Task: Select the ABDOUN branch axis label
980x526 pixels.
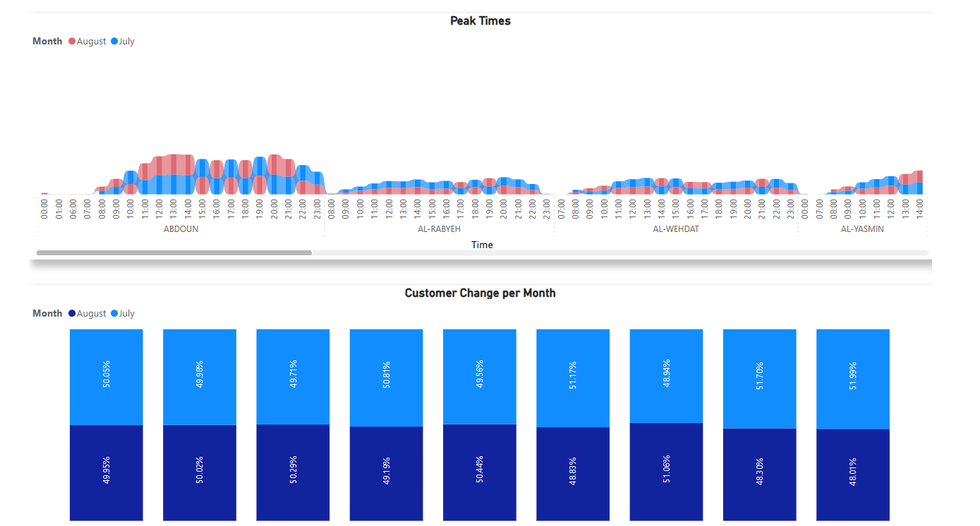Action: coord(181,229)
